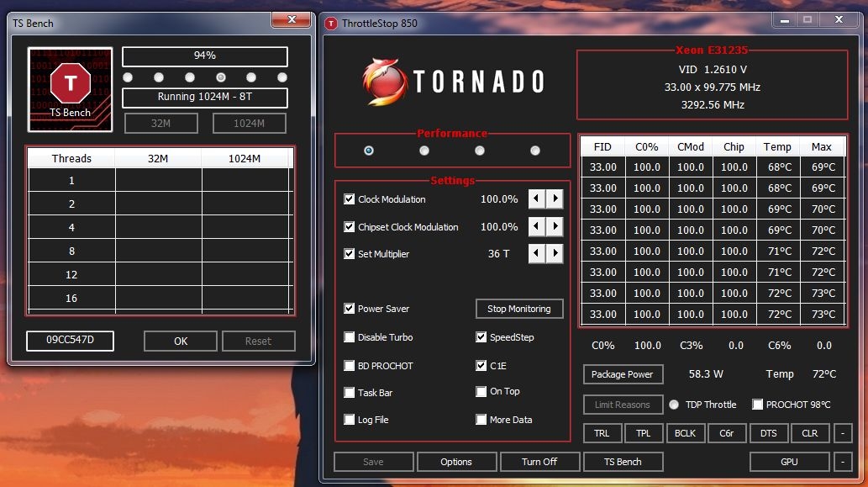Click the 09CC547D result field

[x=71, y=340]
